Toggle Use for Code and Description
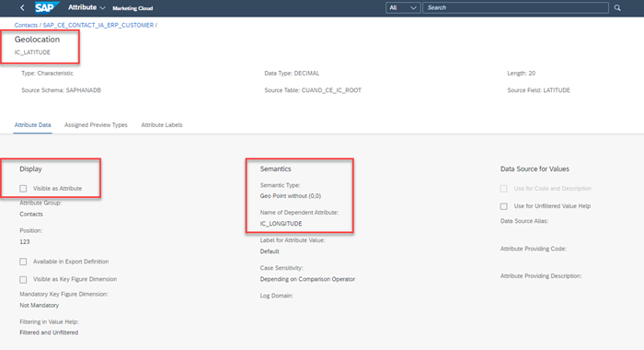Image resolution: width=644 pixels, height=350 pixels. [504, 189]
